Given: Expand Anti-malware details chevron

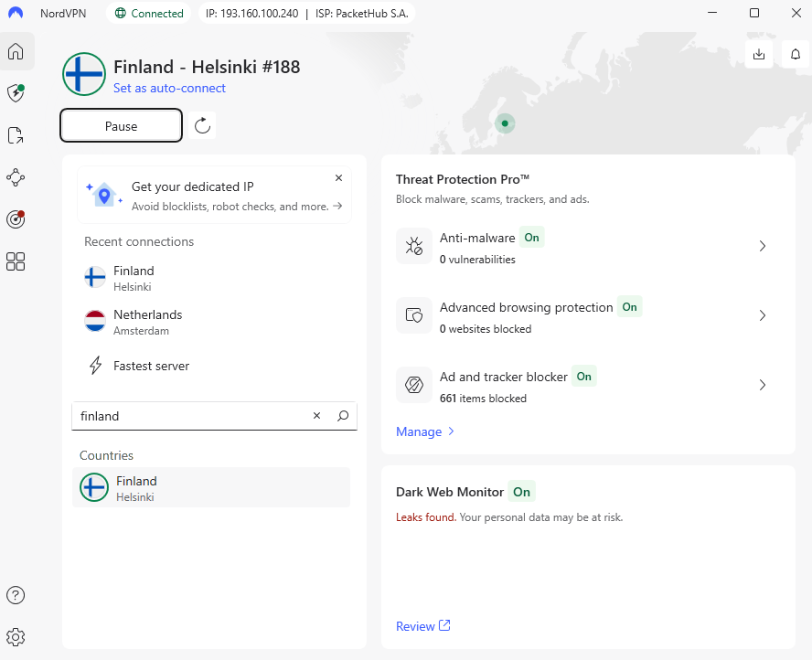Looking at the screenshot, I should pyautogui.click(x=763, y=246).
